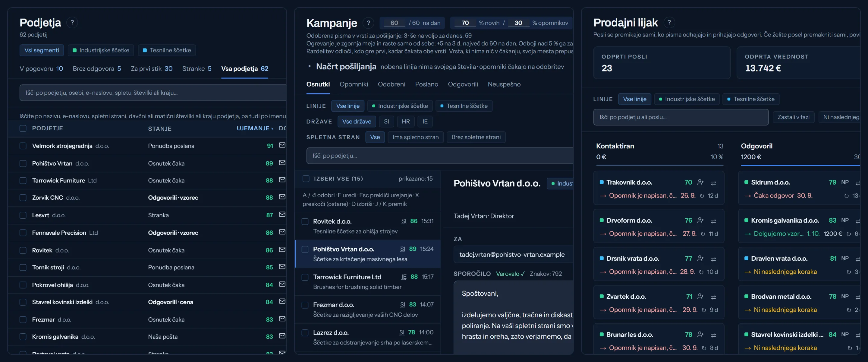
Task: Click mail icon in Pohištvo Vrtan table row
Action: [x=282, y=163]
